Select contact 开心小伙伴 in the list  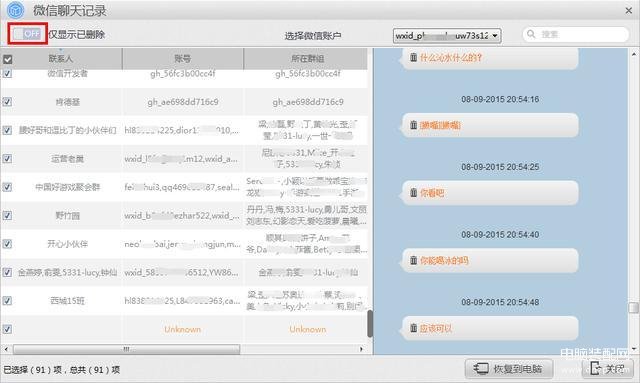(67, 244)
